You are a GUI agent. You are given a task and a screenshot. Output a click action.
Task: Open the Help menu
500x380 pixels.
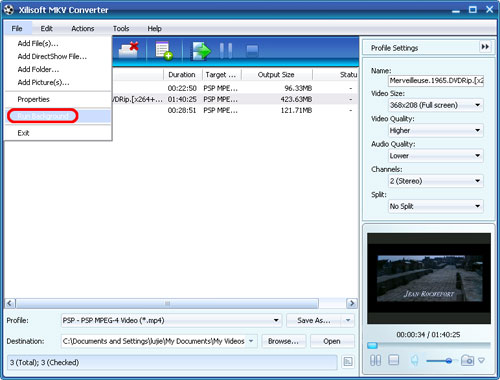click(x=154, y=29)
